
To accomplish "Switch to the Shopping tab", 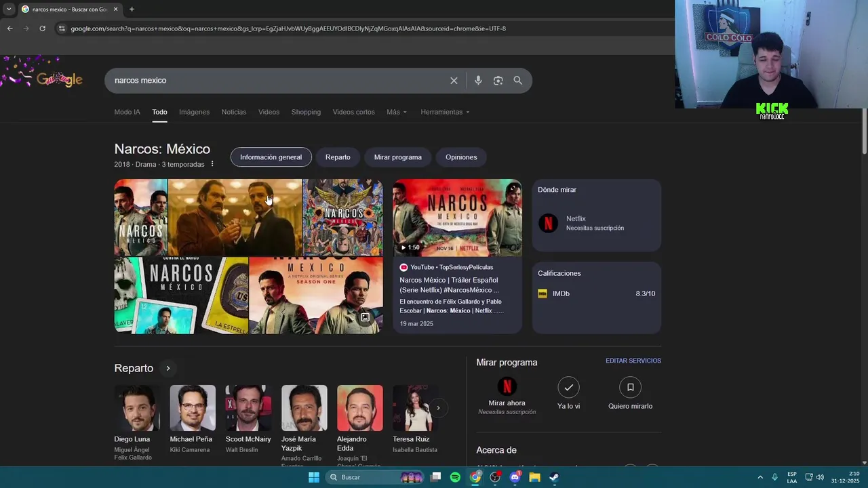I will coord(306,112).
